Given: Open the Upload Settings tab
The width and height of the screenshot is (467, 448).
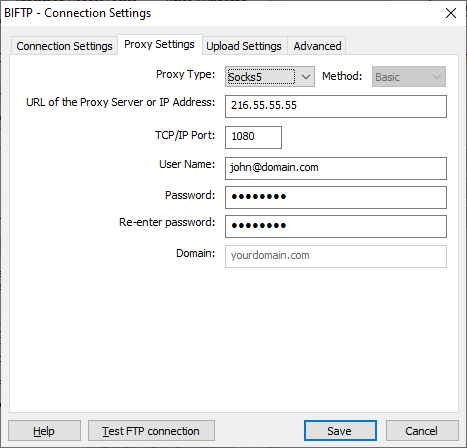Looking at the screenshot, I should tap(244, 46).
